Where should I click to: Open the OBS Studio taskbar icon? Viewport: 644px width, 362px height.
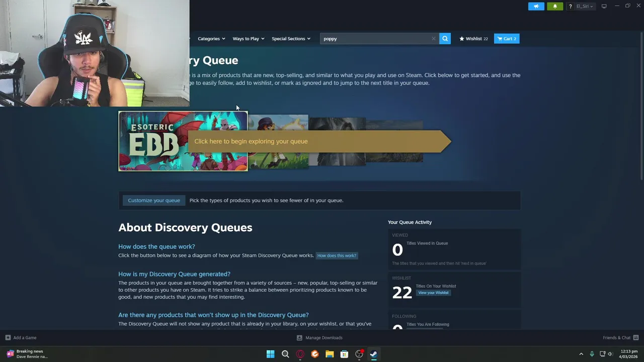(359, 354)
